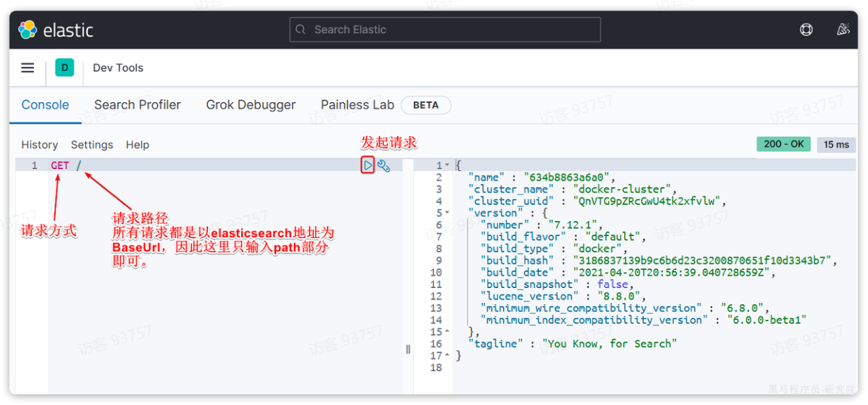Open the newsfeed celebration icon

click(x=843, y=30)
